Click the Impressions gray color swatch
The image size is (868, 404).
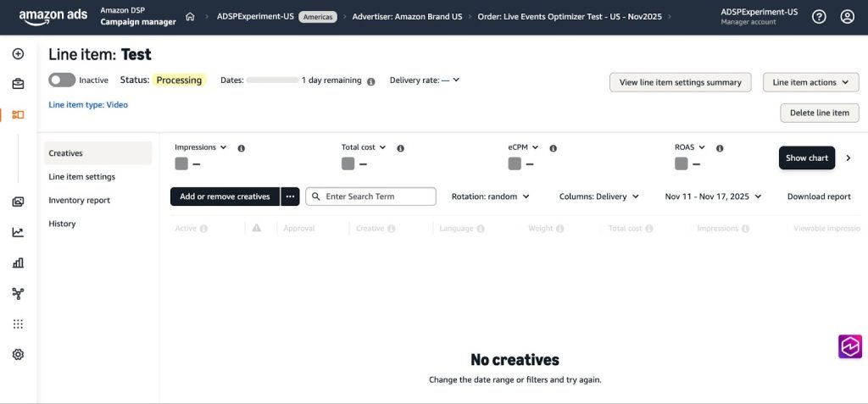coord(181,163)
